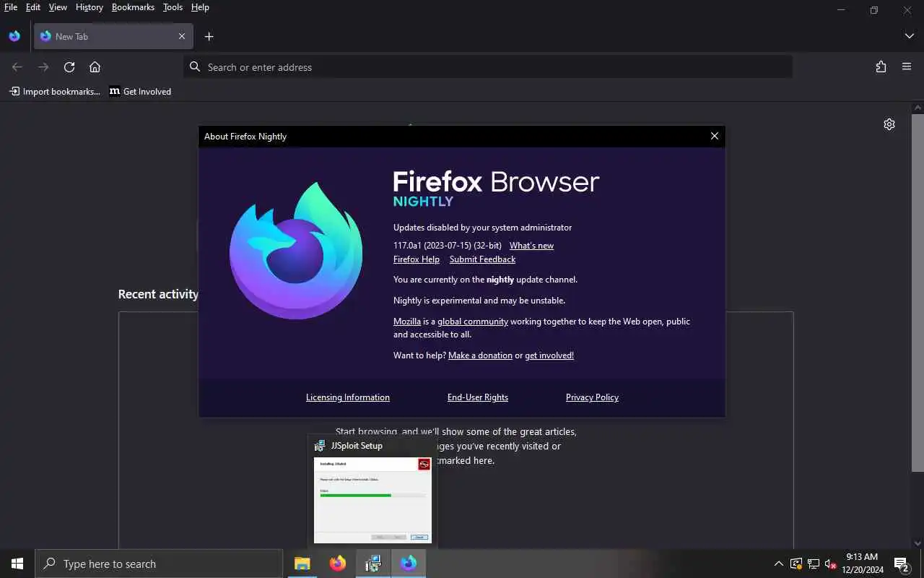Click the Firefox Nightly logo in the dialog
The image size is (924, 578).
(296, 251)
